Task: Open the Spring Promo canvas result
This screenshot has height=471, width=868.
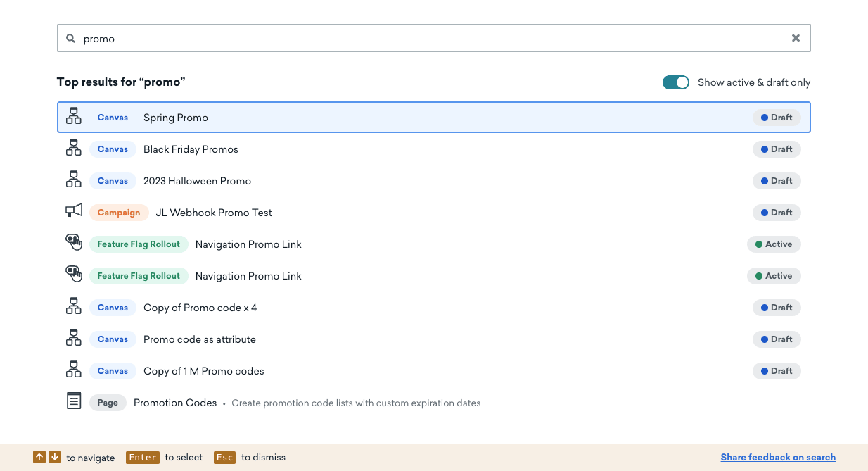Action: pos(176,118)
